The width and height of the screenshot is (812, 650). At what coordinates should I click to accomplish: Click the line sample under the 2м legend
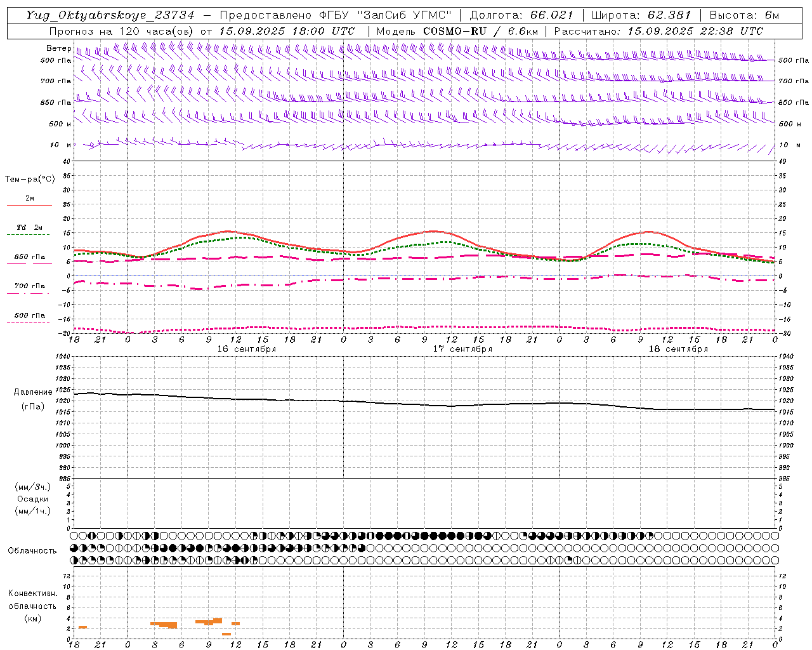(x=29, y=205)
